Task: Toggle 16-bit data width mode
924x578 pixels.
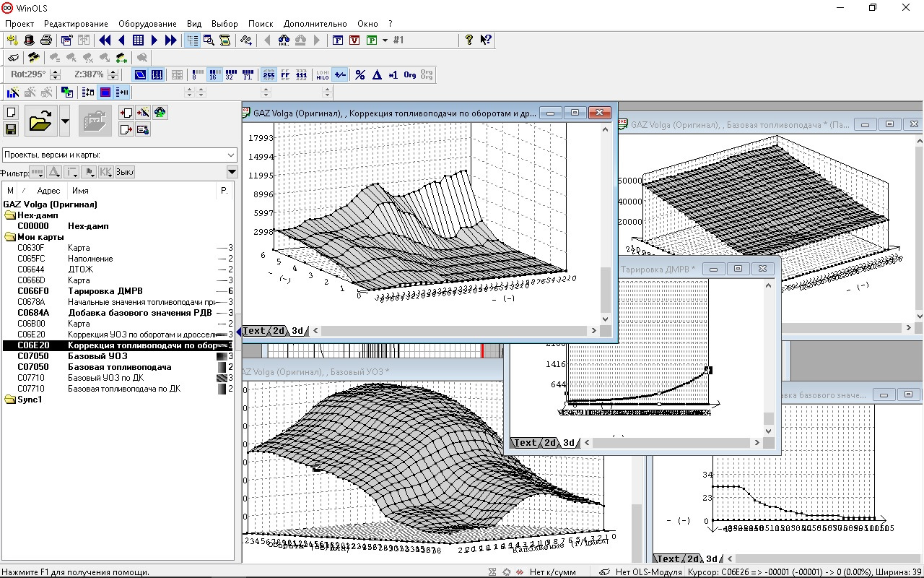Action: pos(214,74)
